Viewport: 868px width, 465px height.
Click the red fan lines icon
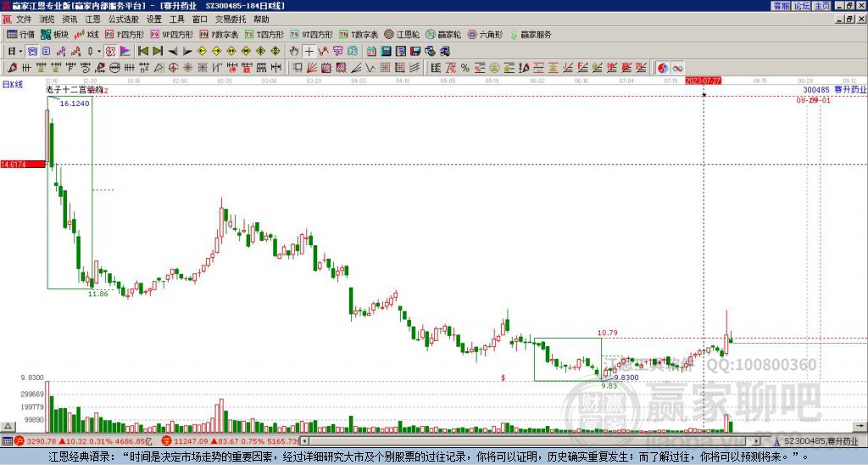click(312, 68)
